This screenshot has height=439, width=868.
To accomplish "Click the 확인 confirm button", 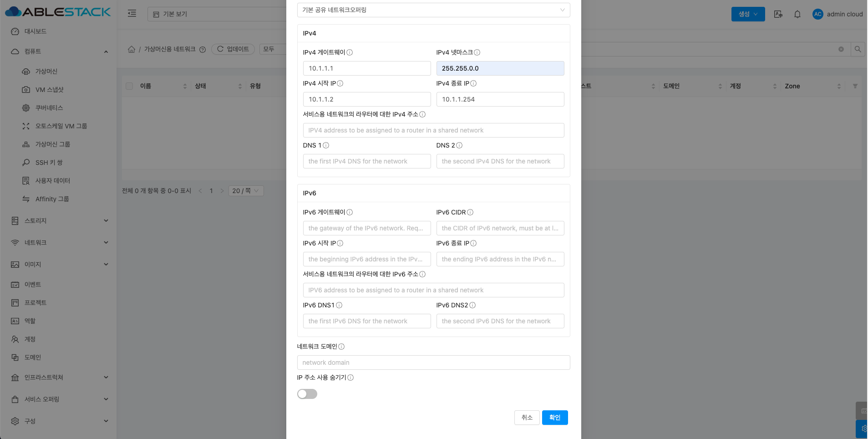I will tap(554, 418).
